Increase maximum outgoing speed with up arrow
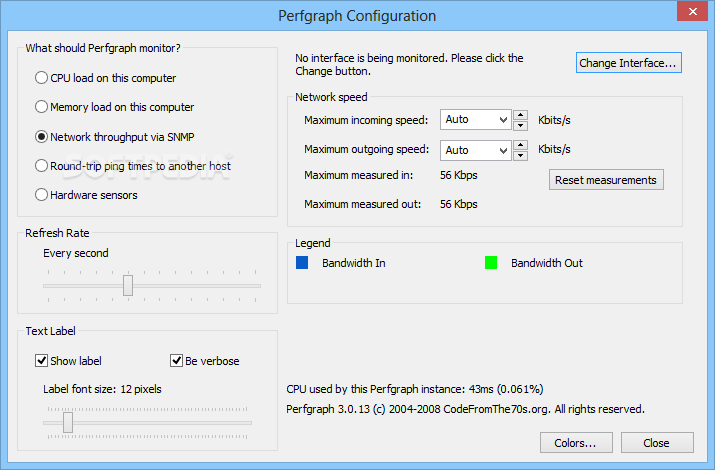Image resolution: width=715 pixels, height=470 pixels. coord(520,145)
